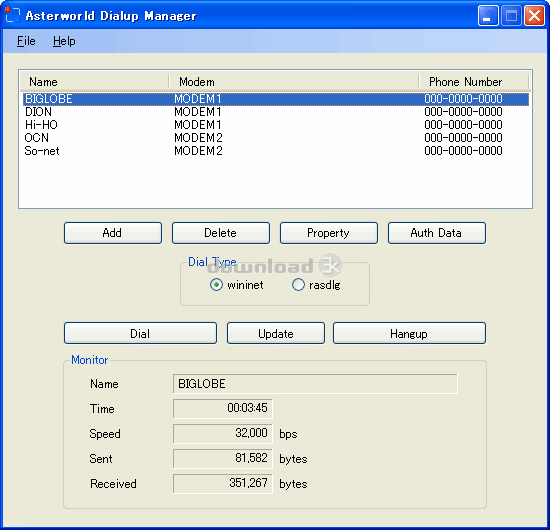Screen dimensions: 550x530
Task: Open the Auth Data dialog
Action: click(x=437, y=233)
